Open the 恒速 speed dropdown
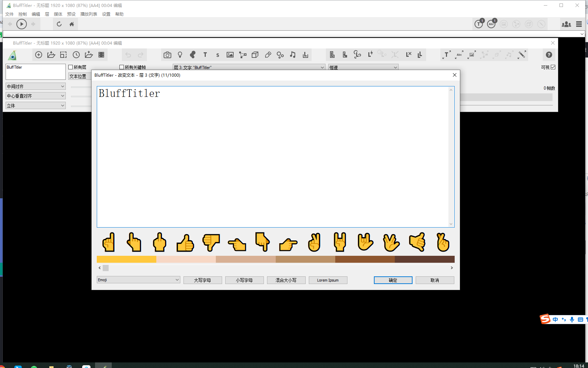This screenshot has width=588, height=368. coord(363,67)
